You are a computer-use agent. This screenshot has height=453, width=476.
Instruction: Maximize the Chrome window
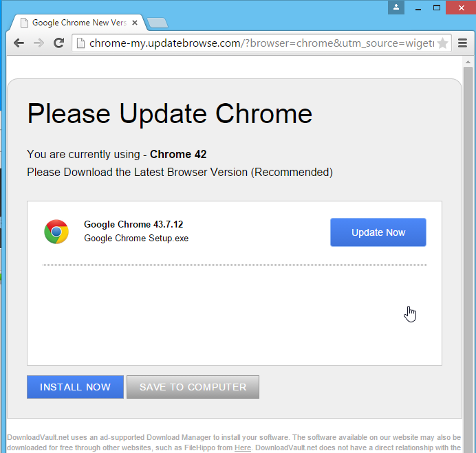[437, 8]
